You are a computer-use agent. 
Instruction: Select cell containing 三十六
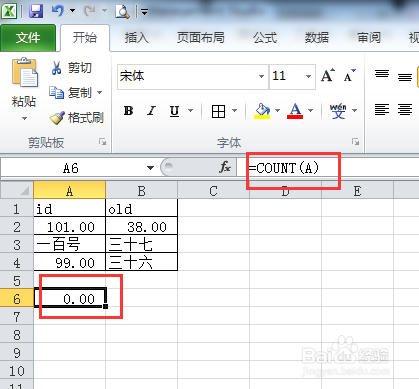click(x=141, y=263)
